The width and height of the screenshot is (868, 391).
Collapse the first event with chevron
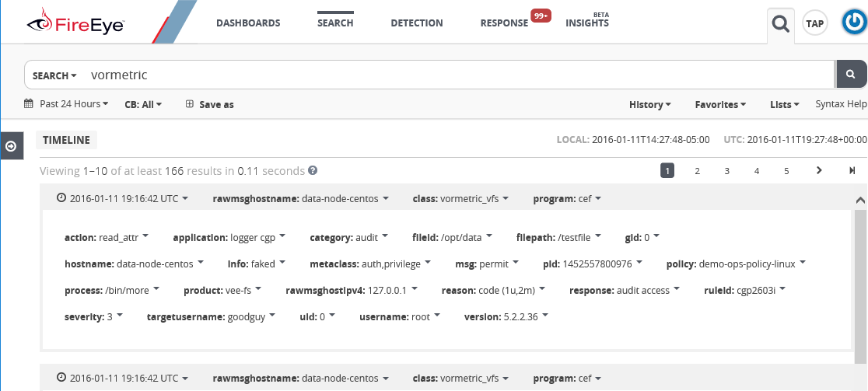coord(860,200)
